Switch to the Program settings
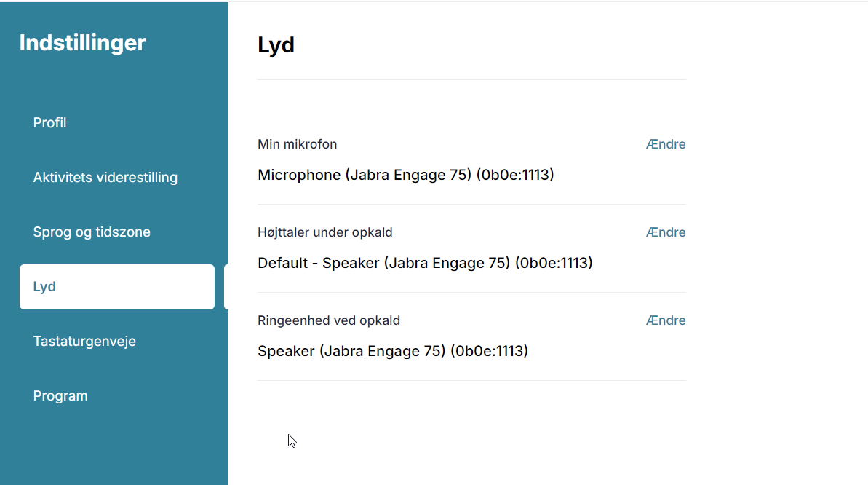Viewport: 868px width, 485px height. coord(60,395)
